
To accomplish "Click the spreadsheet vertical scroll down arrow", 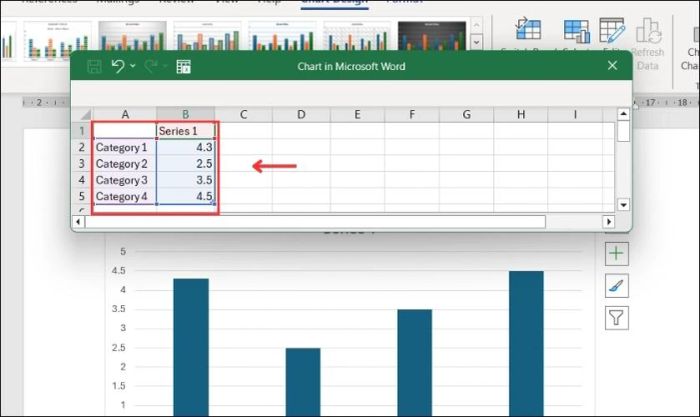I will point(623,205).
